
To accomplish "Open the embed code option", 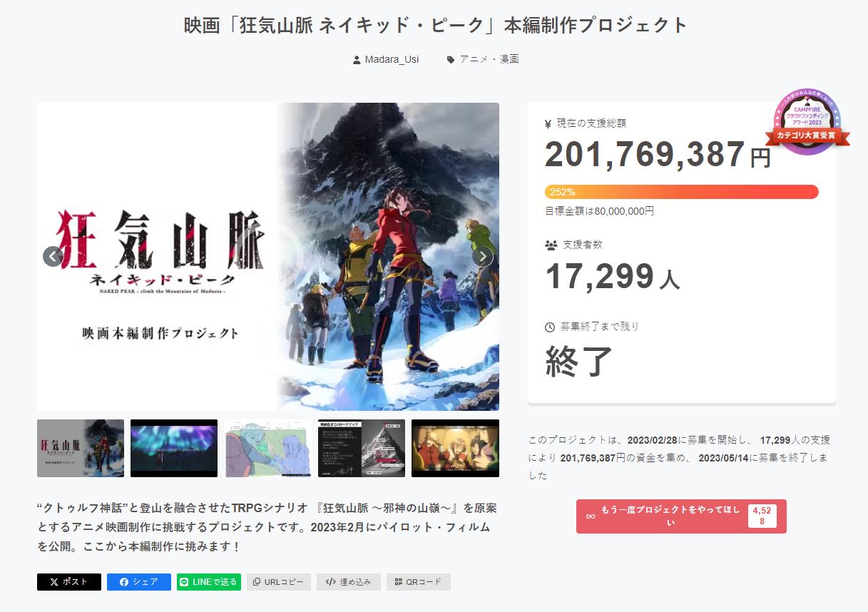I will [349, 582].
